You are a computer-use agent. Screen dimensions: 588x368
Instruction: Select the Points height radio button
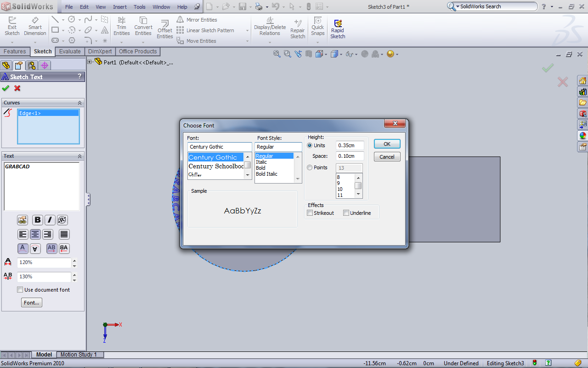310,167
